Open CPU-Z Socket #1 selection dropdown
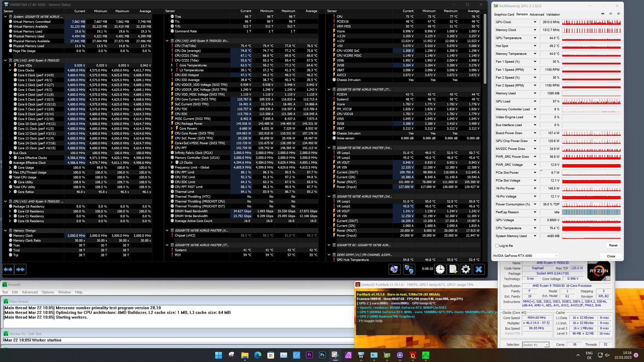 pyautogui.click(x=535, y=345)
